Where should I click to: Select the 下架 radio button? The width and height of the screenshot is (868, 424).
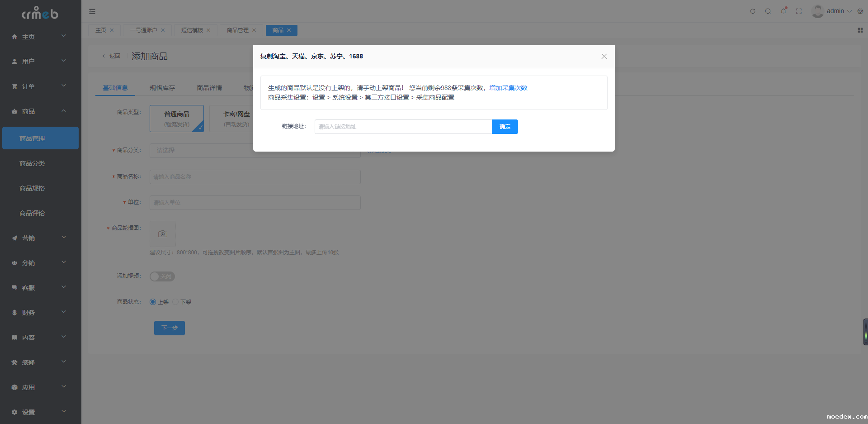click(x=175, y=302)
